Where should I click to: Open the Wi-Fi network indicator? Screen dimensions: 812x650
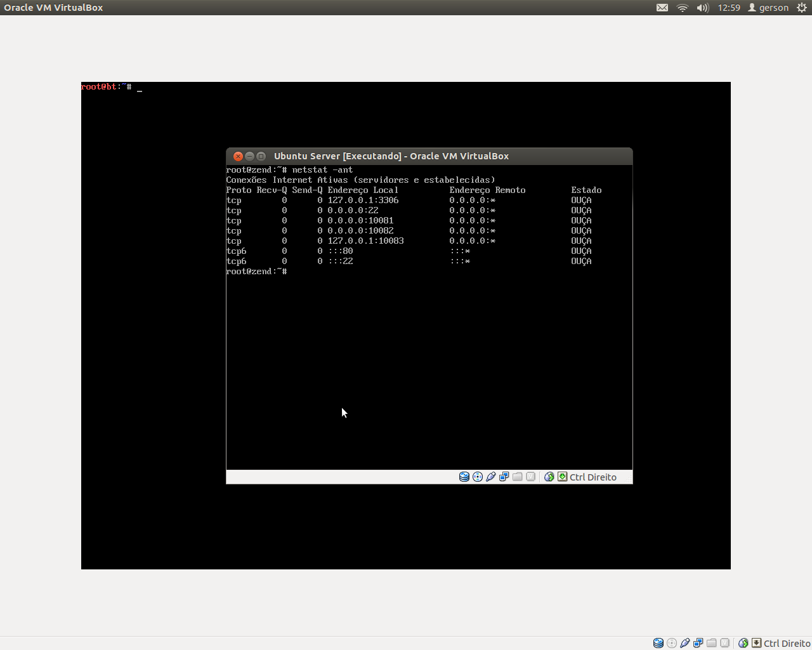click(x=683, y=8)
